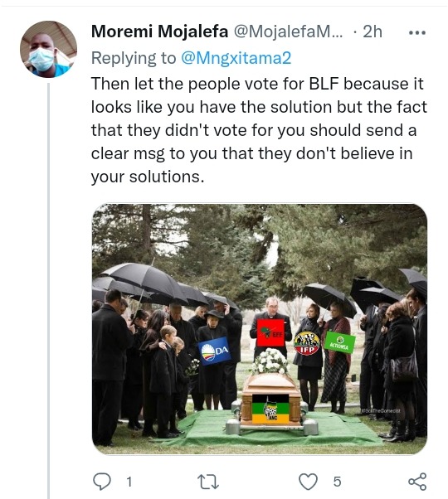This screenshot has height=499, width=448.
Task: Open the tweet's more options menu
Action: (x=416, y=32)
